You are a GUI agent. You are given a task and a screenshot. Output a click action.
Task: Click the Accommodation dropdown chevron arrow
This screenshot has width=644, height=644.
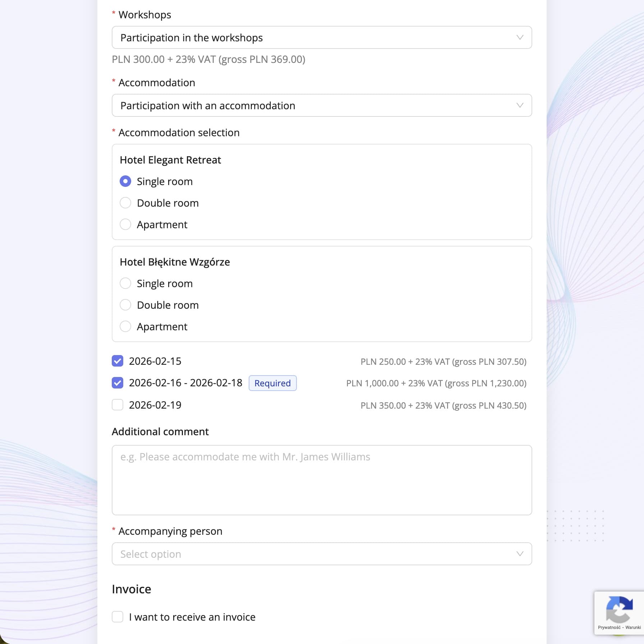pos(520,105)
